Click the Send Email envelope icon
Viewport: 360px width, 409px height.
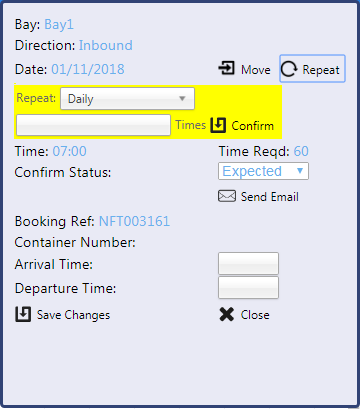227,196
